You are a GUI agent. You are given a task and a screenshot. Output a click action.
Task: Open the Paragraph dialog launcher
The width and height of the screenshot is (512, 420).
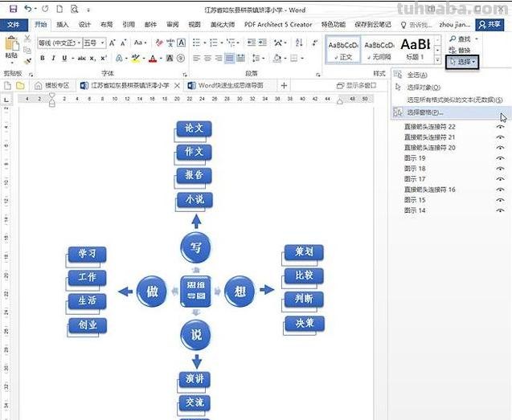(x=318, y=75)
